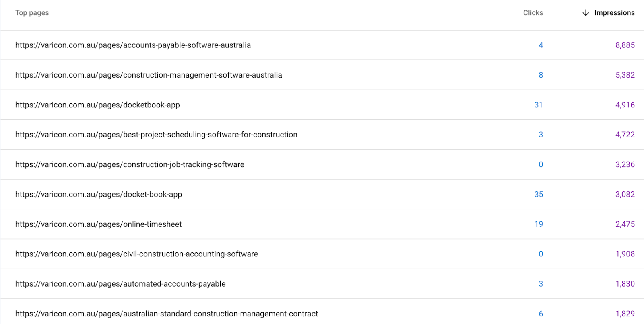Image resolution: width=644 pixels, height=324 pixels.
Task: Click the Top pages column header
Action: 32,13
